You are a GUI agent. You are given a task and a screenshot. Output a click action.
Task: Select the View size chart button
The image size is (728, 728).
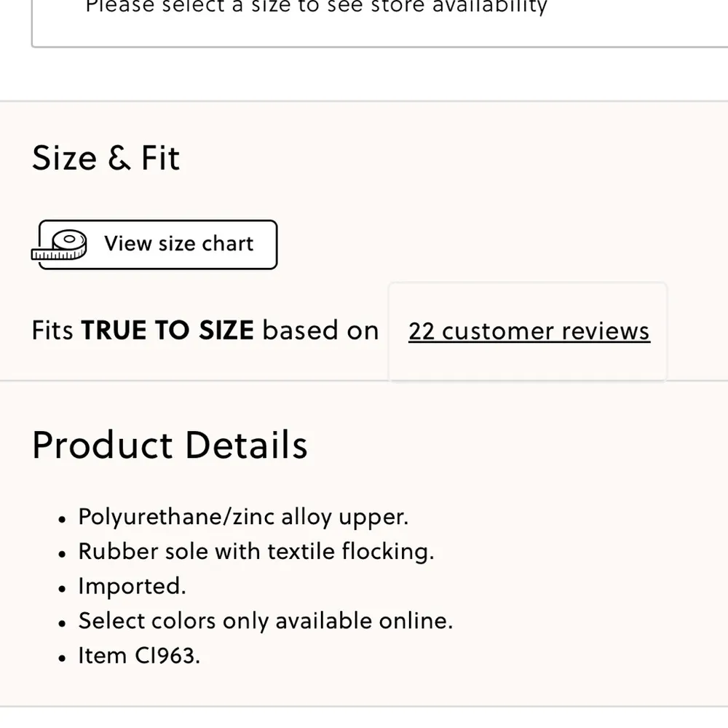tap(155, 245)
